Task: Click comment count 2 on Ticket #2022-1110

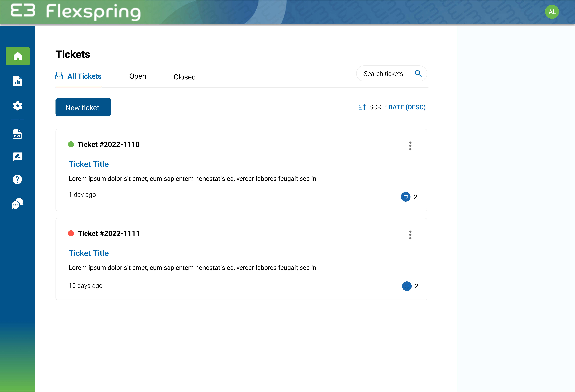Action: 415,197
